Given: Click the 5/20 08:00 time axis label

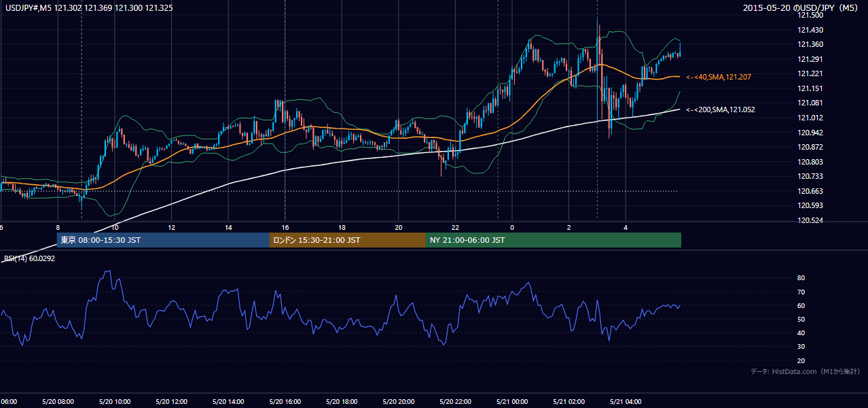Looking at the screenshot, I should pyautogui.click(x=58, y=402).
